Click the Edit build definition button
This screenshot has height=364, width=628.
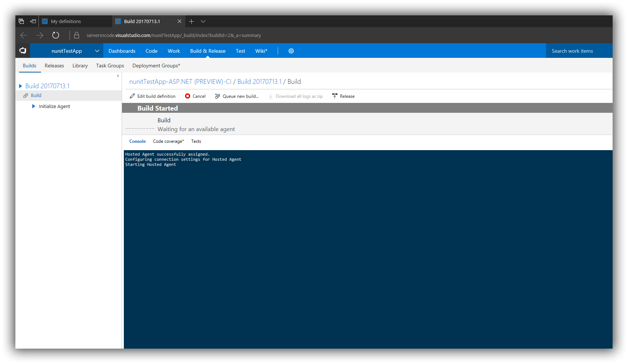tap(152, 96)
